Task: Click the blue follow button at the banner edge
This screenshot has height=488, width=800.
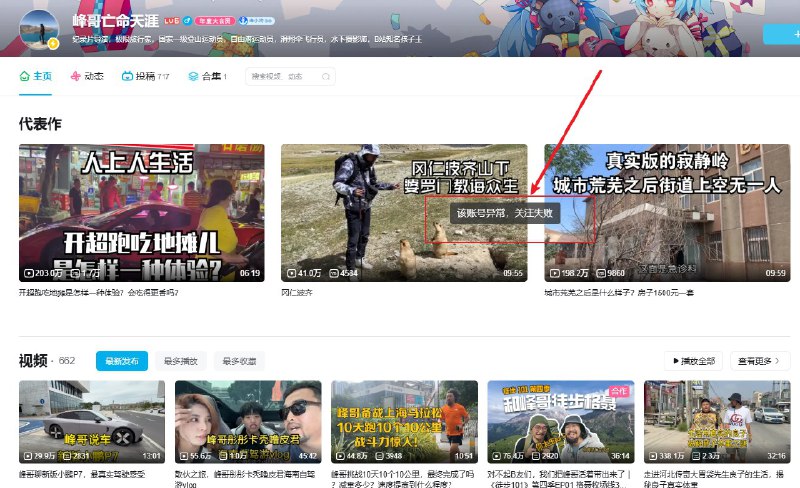Action: 782,34
